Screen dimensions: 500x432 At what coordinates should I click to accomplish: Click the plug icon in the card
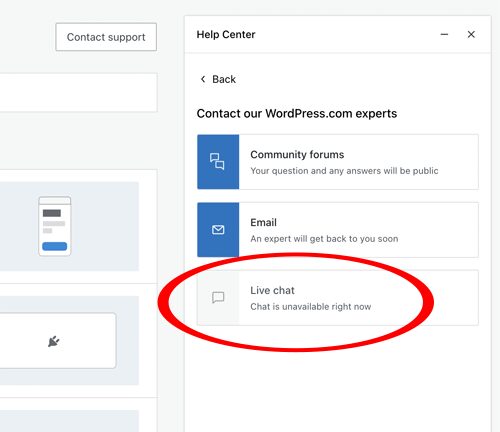point(53,341)
